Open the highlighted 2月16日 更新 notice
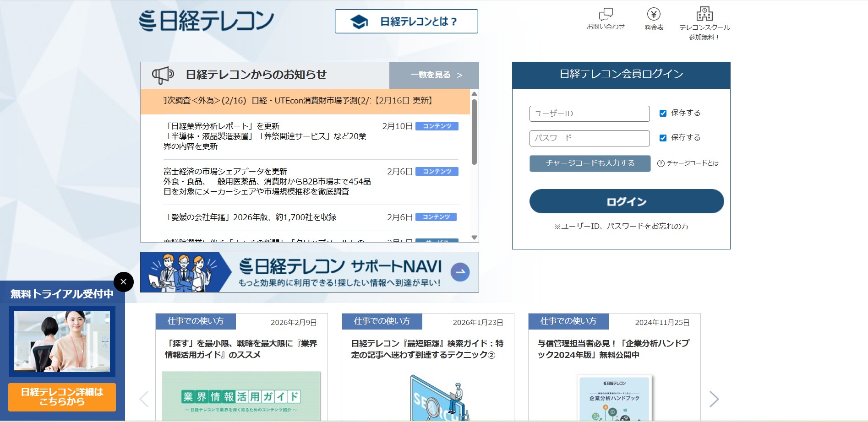This screenshot has width=868, height=422. click(305, 101)
